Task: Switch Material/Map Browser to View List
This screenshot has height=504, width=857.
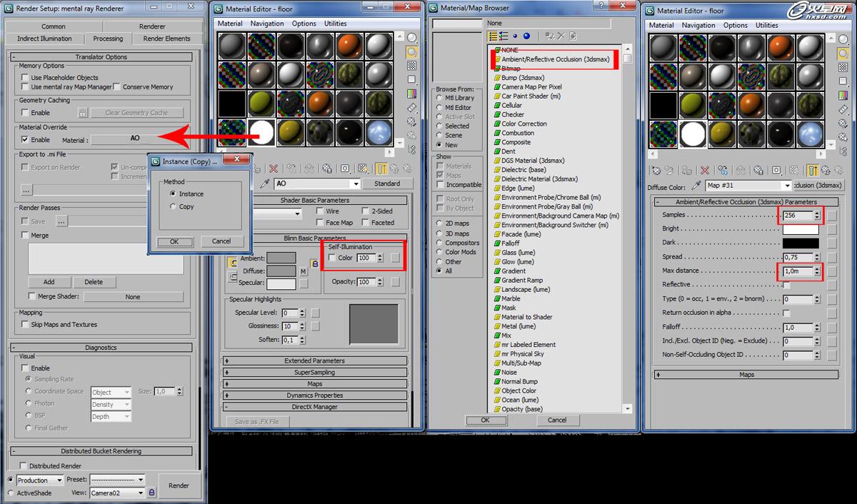Action: click(493, 36)
